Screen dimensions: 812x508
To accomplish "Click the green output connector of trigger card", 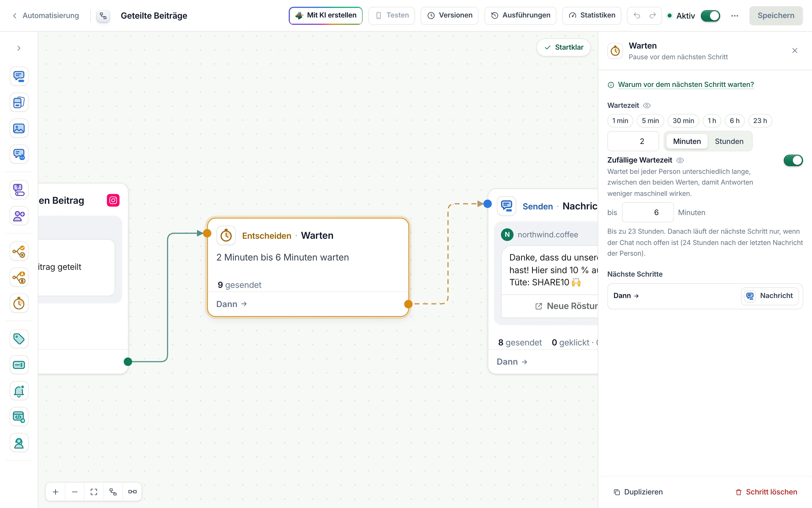I will (128, 362).
